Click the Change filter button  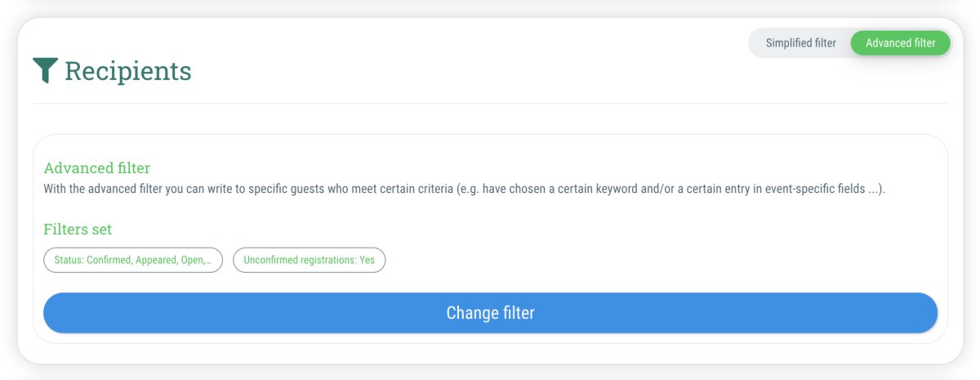pos(490,313)
